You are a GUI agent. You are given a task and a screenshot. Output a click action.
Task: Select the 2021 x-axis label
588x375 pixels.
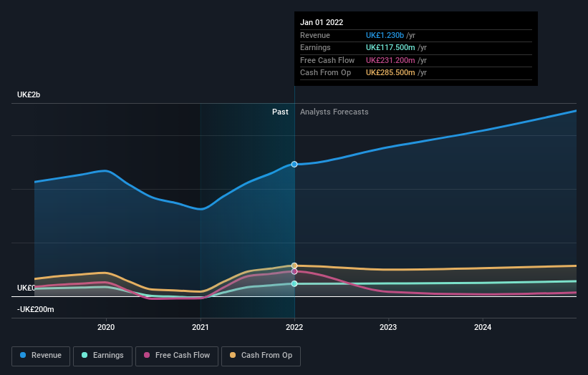pyautogui.click(x=201, y=327)
